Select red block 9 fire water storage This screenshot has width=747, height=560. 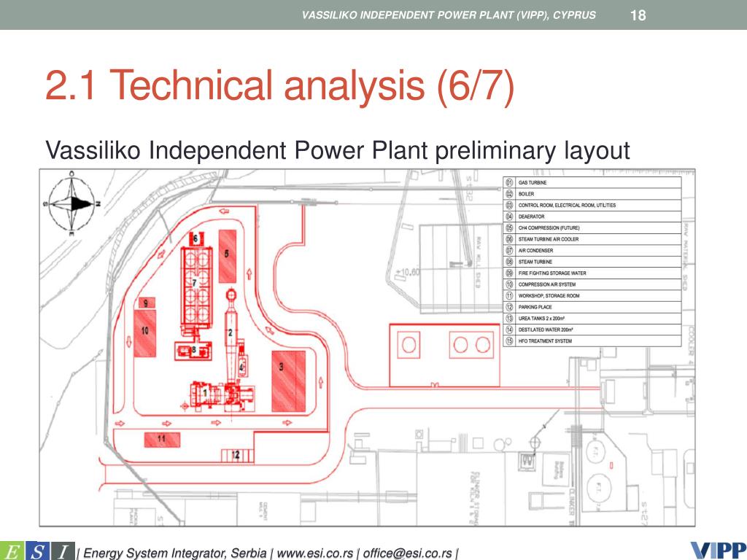click(147, 303)
